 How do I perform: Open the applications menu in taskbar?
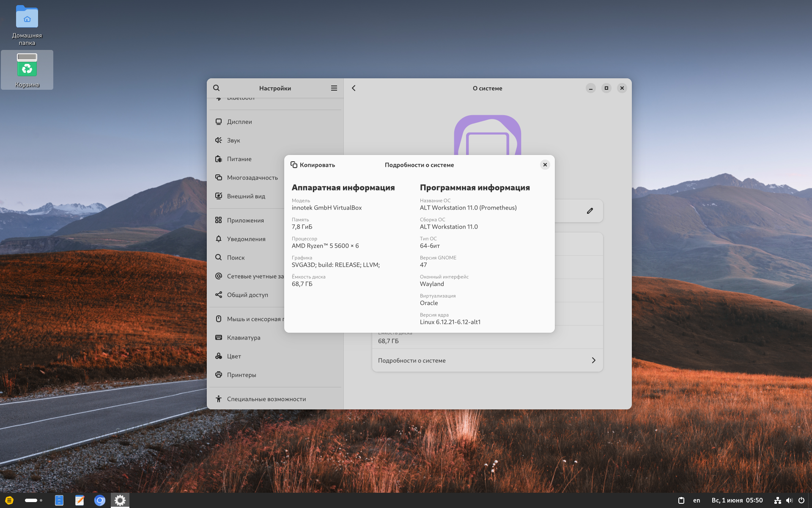9,500
